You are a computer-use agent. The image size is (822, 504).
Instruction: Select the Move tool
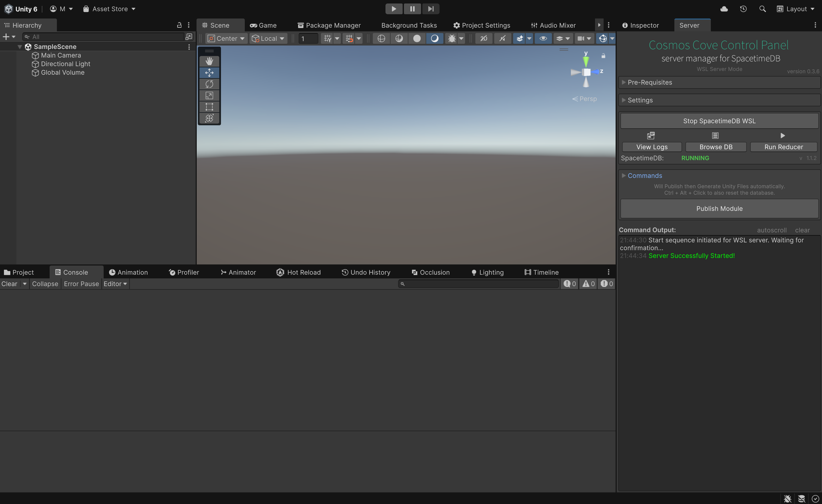pos(209,72)
